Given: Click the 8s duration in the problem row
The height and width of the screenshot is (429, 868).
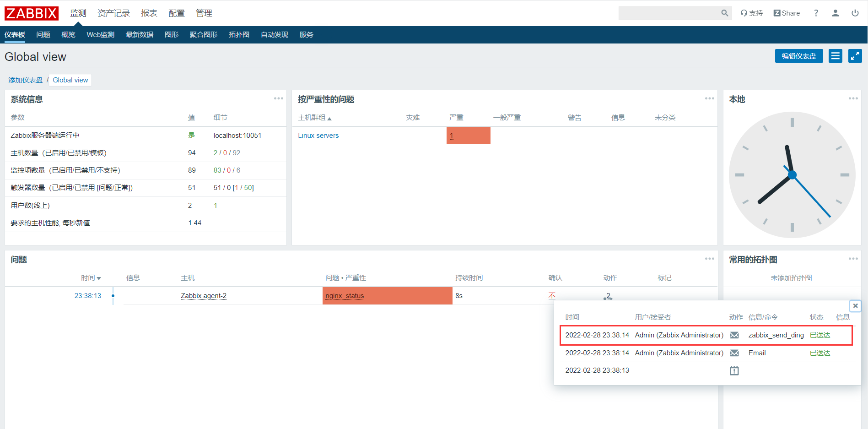Looking at the screenshot, I should point(459,296).
